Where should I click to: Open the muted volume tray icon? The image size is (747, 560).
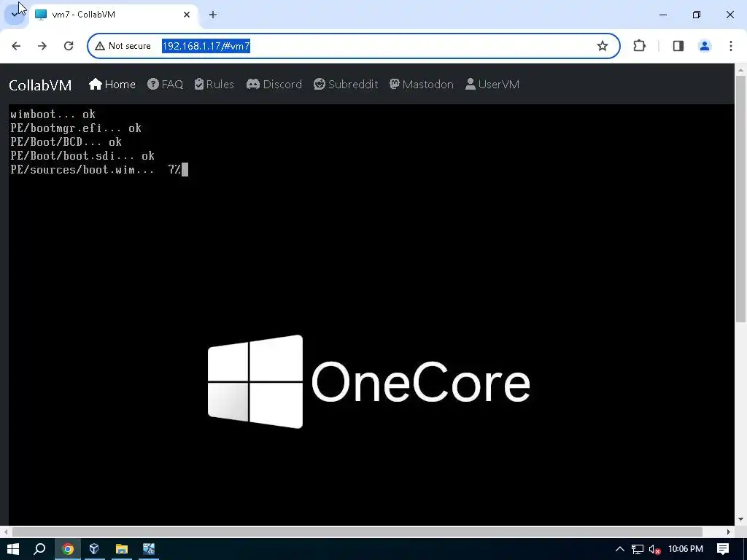654,549
